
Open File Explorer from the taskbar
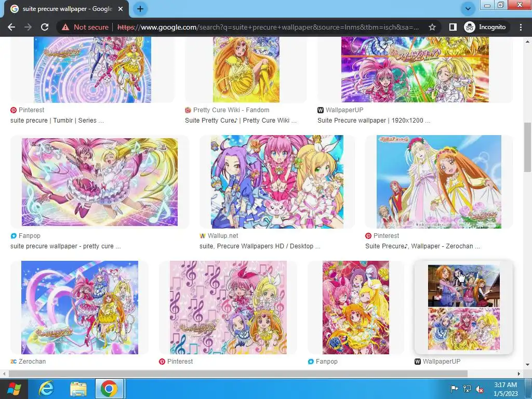(78, 389)
